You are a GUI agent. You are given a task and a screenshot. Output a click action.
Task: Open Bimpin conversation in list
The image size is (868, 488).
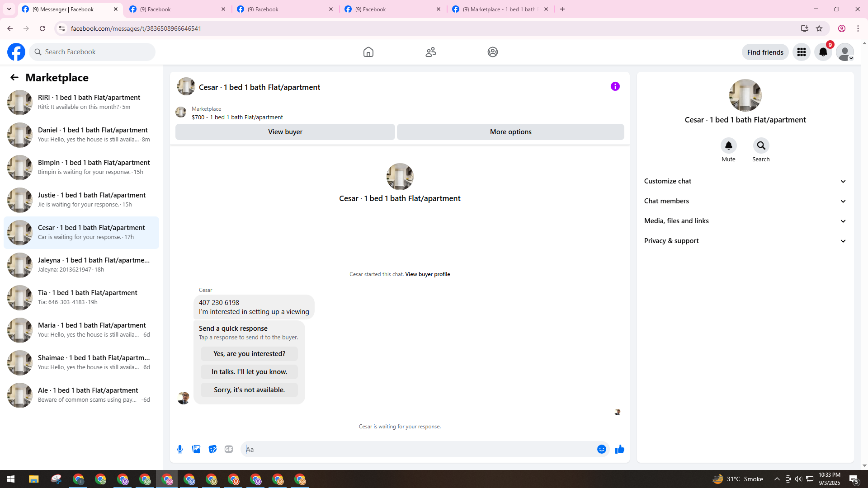[81, 167]
